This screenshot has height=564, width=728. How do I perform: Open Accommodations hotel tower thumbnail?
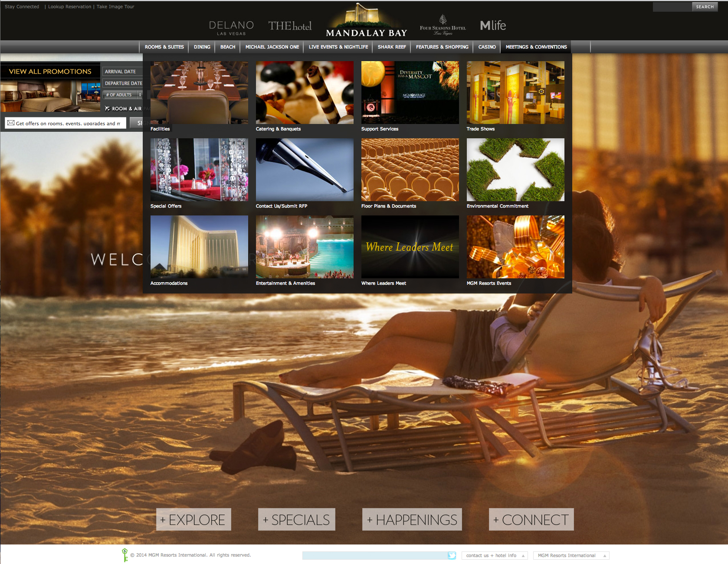point(199,247)
